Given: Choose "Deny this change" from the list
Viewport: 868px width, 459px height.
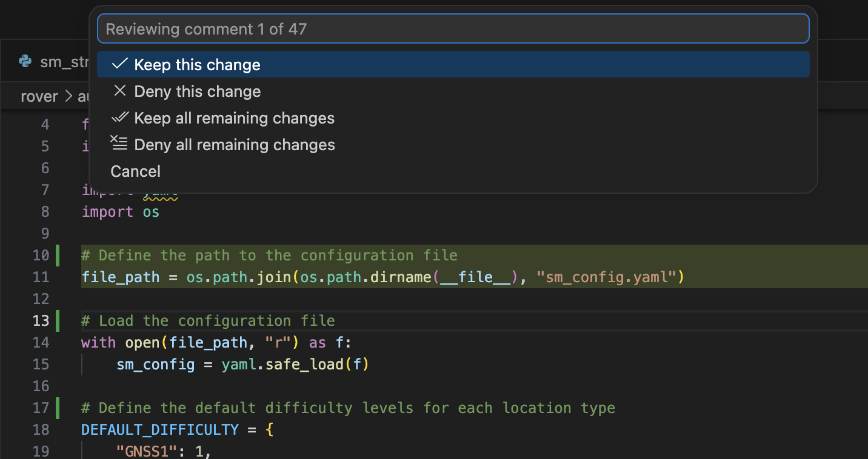Looking at the screenshot, I should (197, 91).
